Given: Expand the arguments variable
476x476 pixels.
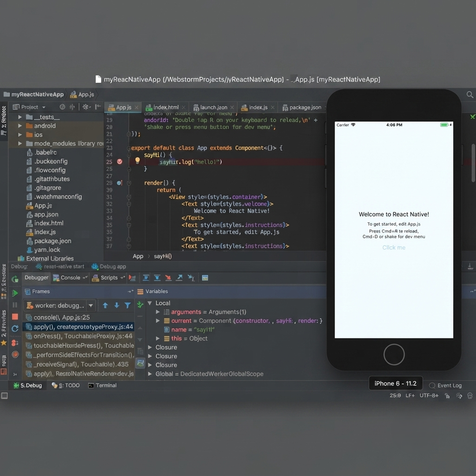Looking at the screenshot, I should pyautogui.click(x=158, y=312).
